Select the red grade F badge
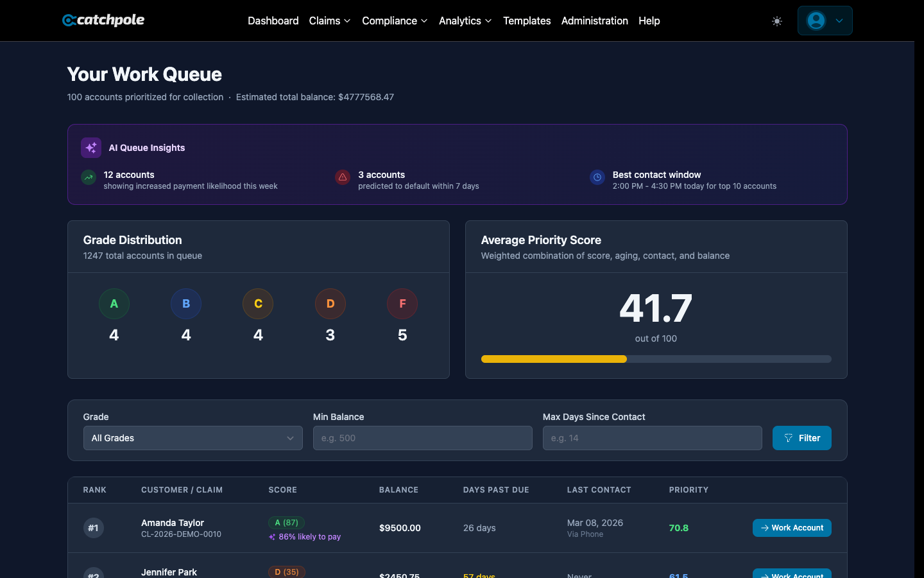The image size is (924, 578). [402, 303]
